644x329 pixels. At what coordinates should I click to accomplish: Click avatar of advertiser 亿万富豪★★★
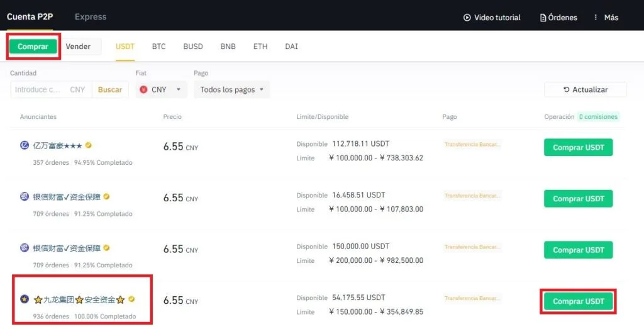point(25,145)
